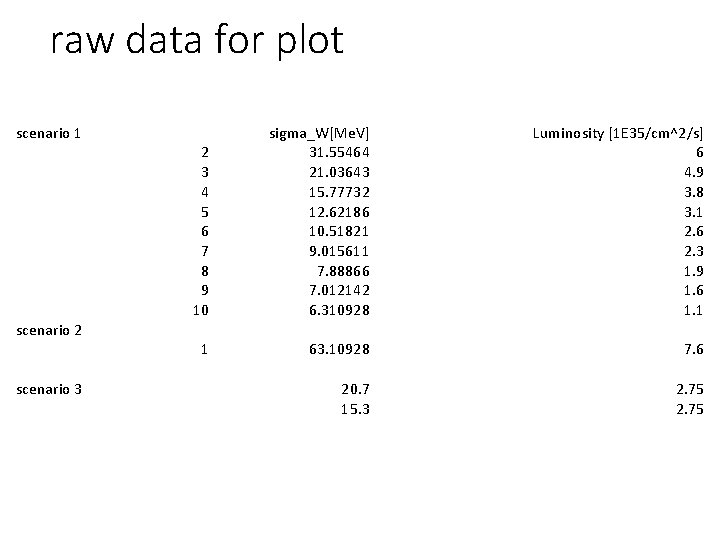Image resolution: width=720 pixels, height=540 pixels.
Task: Click the cell showing 12.62186
Action: pyautogui.click(x=339, y=212)
